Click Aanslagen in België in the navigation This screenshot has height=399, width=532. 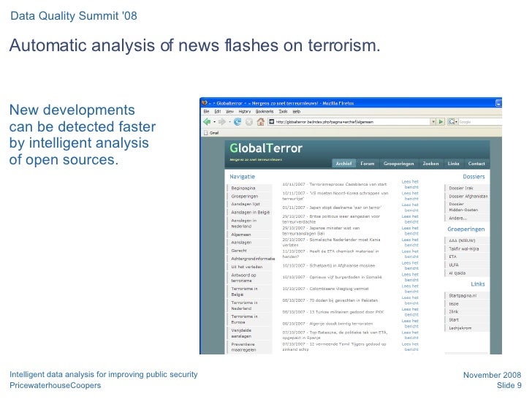pos(250,213)
